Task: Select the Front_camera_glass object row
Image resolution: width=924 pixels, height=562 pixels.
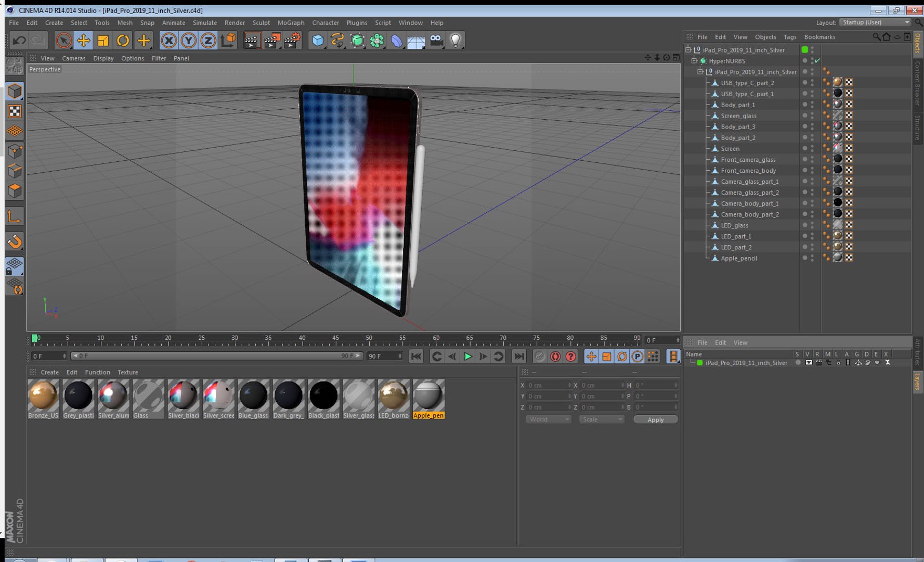Action: click(x=748, y=159)
